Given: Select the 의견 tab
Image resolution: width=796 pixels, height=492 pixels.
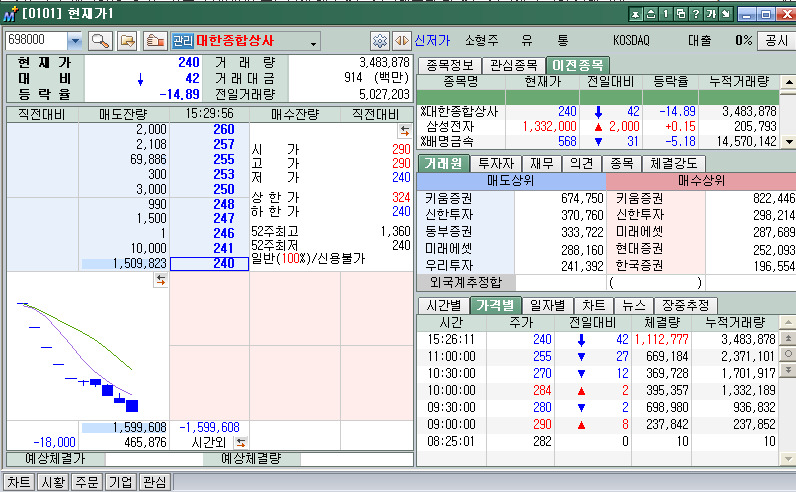Looking at the screenshot, I should 581,163.
